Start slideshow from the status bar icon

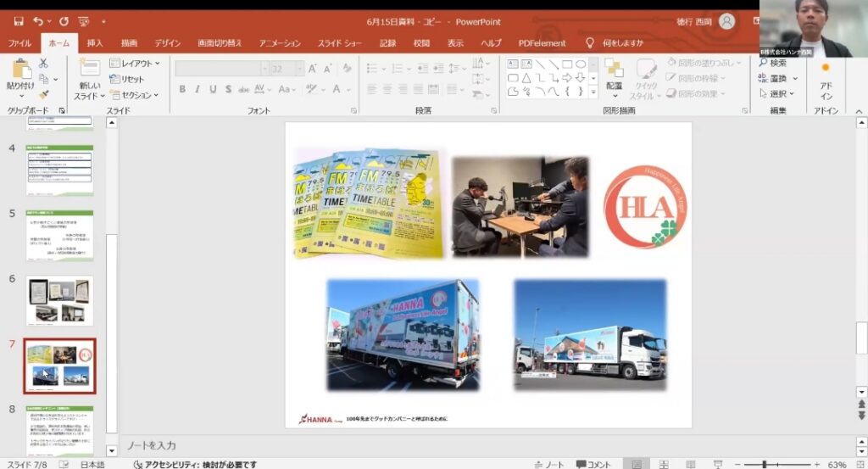point(718,464)
